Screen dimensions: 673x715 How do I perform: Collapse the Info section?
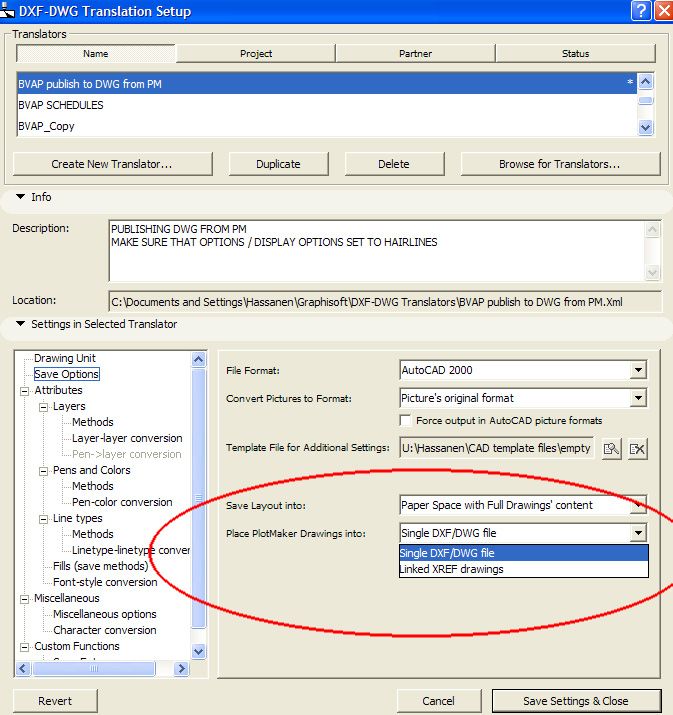[x=21, y=197]
